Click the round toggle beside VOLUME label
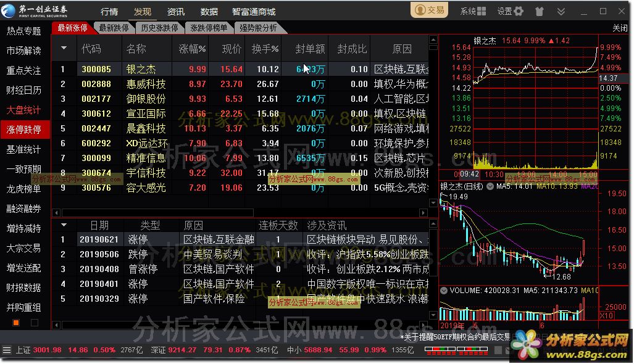The image size is (634, 364). [444, 290]
